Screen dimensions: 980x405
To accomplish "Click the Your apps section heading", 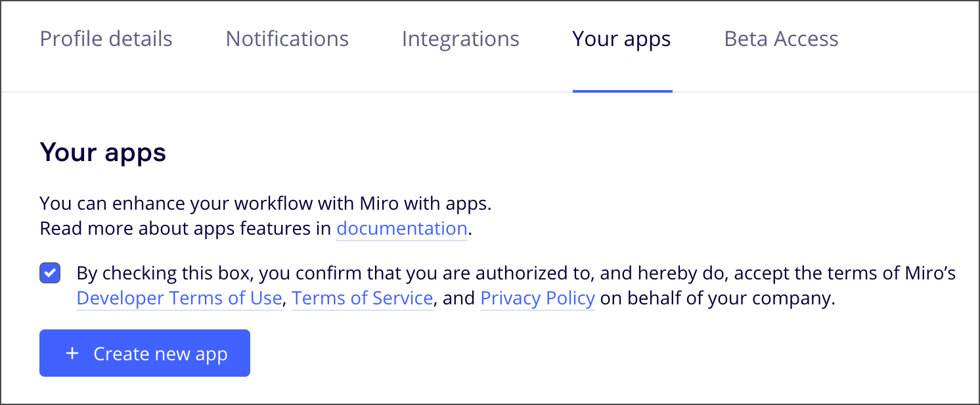I will pyautogui.click(x=103, y=153).
